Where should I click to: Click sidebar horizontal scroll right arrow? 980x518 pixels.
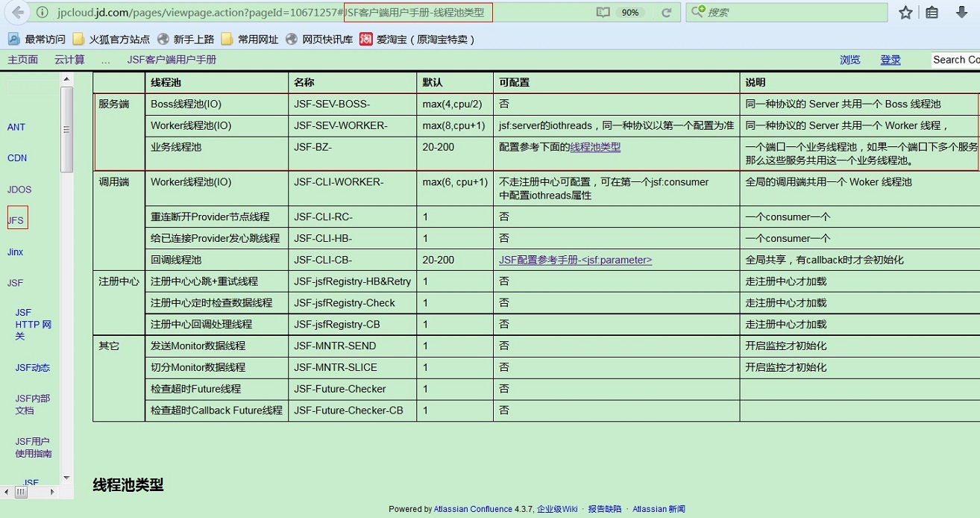(x=54, y=491)
